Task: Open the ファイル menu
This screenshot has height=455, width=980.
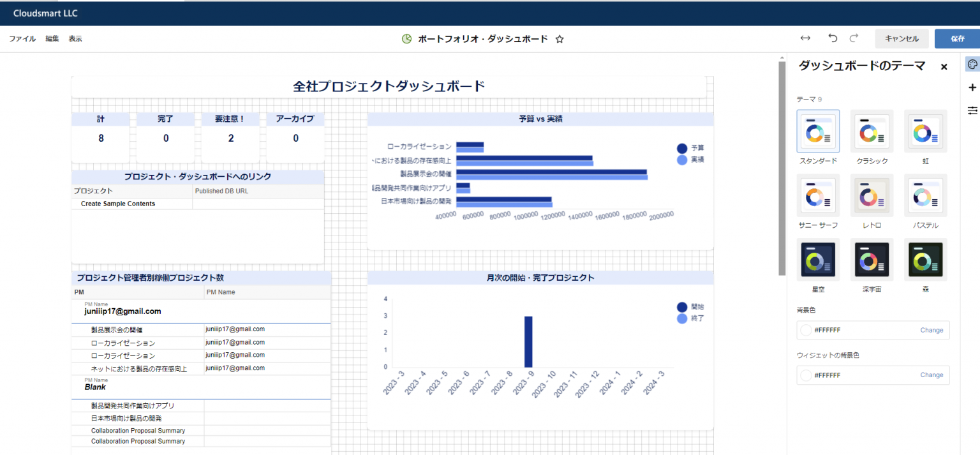Action: 22,39
